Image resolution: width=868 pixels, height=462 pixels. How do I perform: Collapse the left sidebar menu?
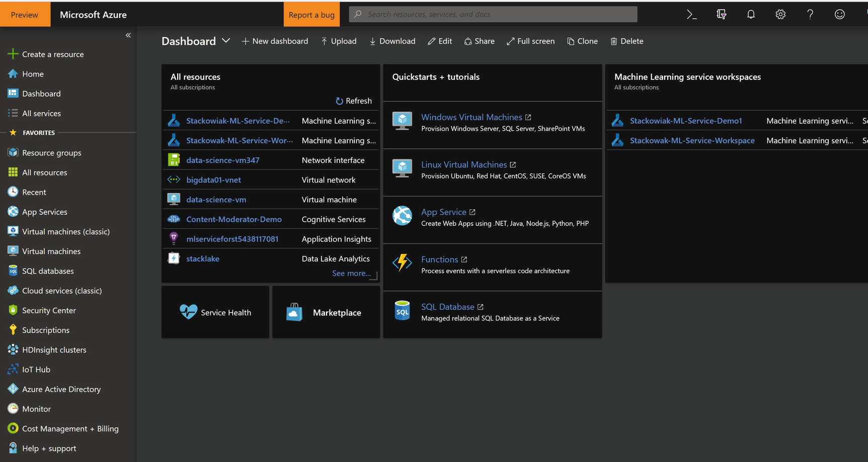click(x=128, y=35)
